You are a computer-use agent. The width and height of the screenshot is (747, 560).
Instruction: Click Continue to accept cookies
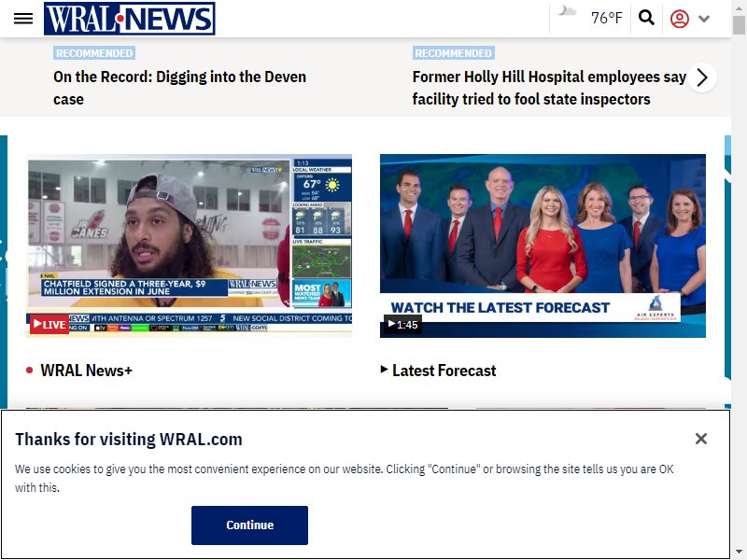tap(249, 525)
